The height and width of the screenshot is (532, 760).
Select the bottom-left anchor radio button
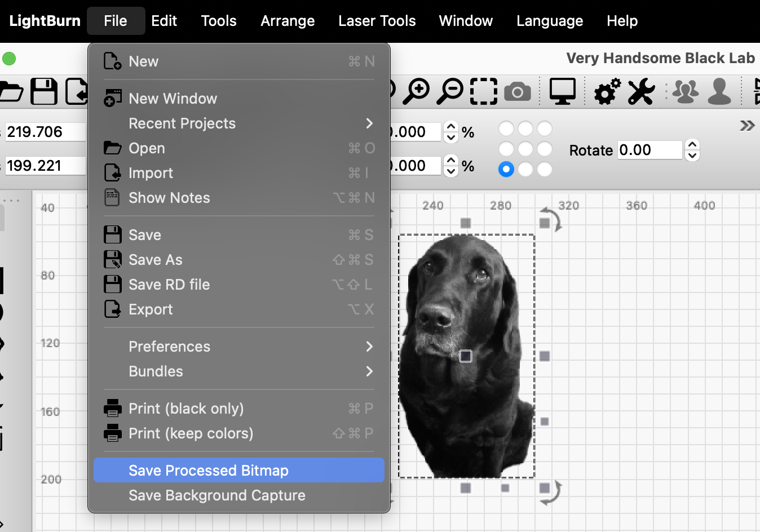coord(506,169)
